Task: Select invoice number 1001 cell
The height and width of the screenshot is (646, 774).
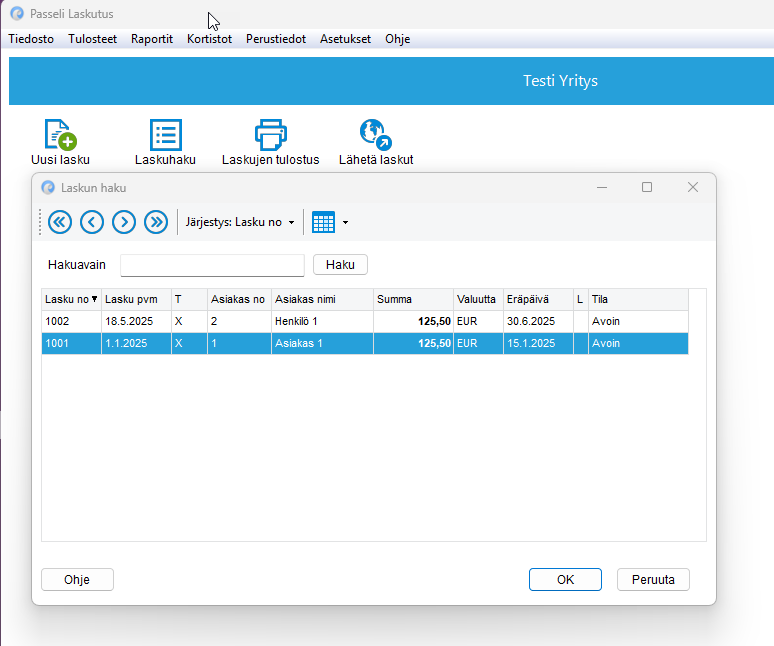Action: click(x=72, y=343)
